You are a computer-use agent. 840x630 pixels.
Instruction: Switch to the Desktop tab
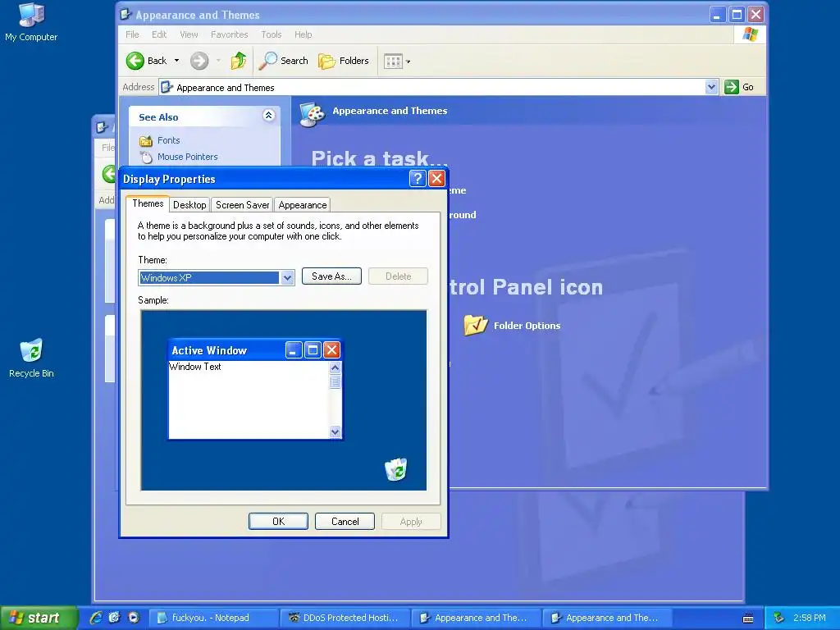(x=189, y=204)
